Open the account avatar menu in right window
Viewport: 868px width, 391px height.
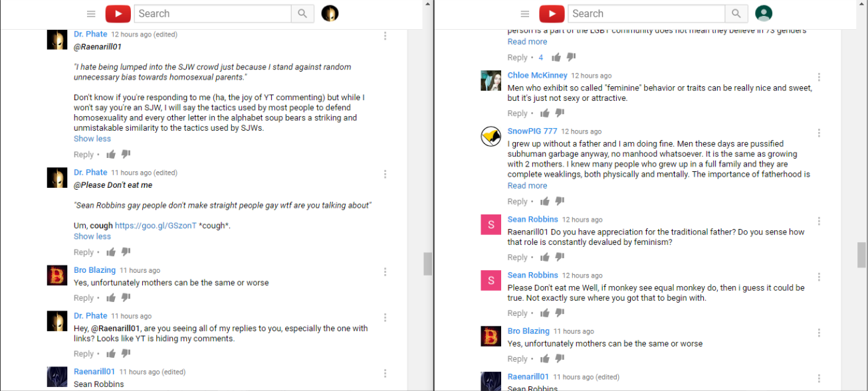(764, 13)
